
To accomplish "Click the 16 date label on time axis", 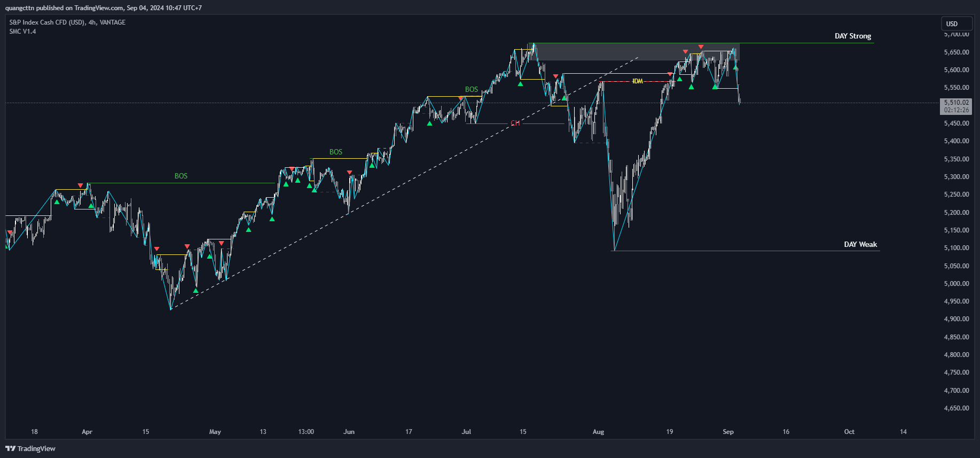I will [786, 432].
